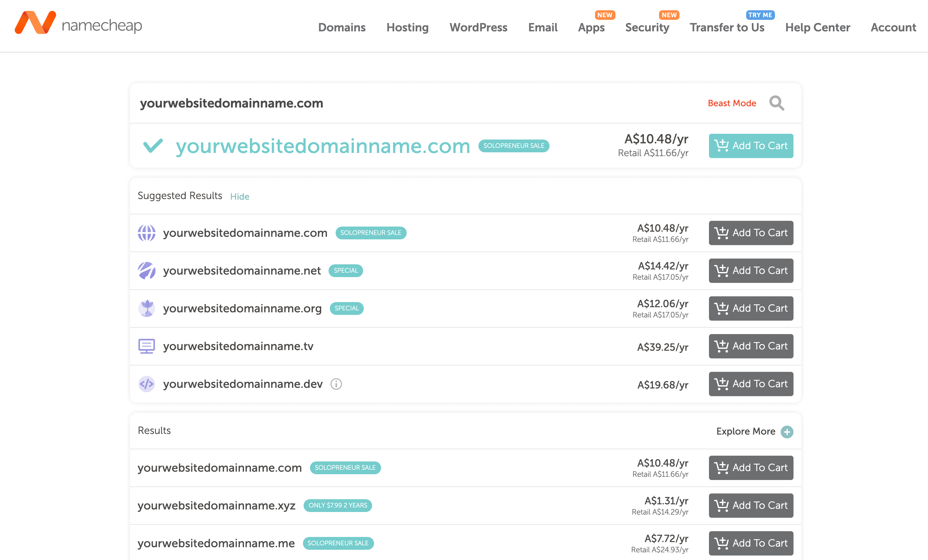
Task: Click the domain search input field
Action: click(x=414, y=103)
